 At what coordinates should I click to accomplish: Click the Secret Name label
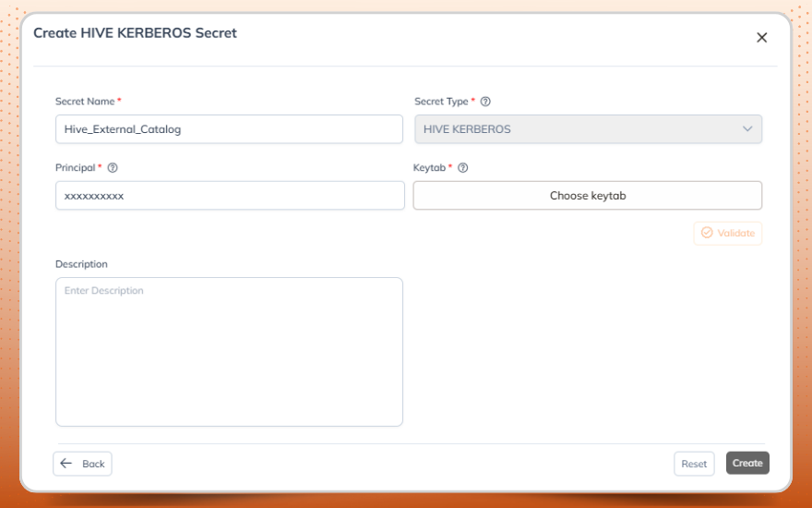tap(85, 102)
